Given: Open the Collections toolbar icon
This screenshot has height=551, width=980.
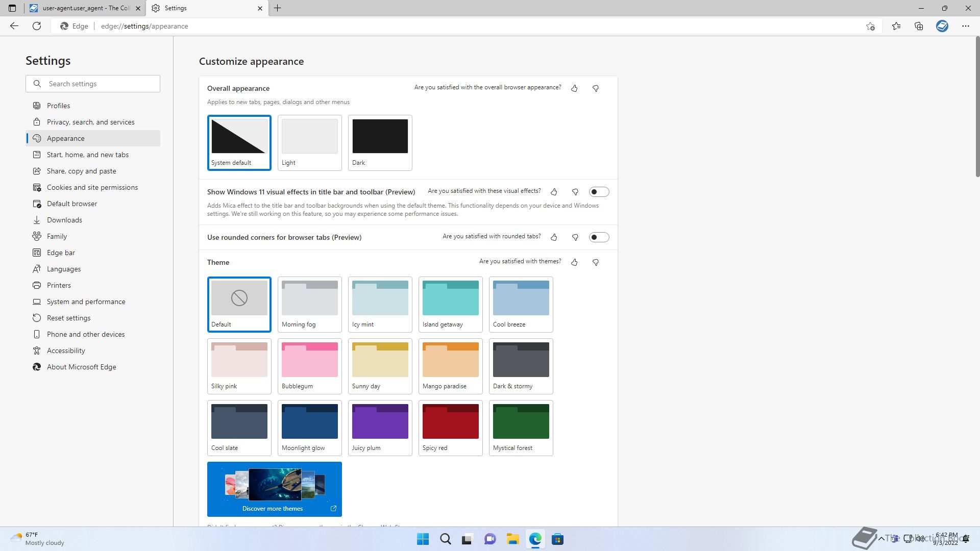Looking at the screenshot, I should (919, 26).
